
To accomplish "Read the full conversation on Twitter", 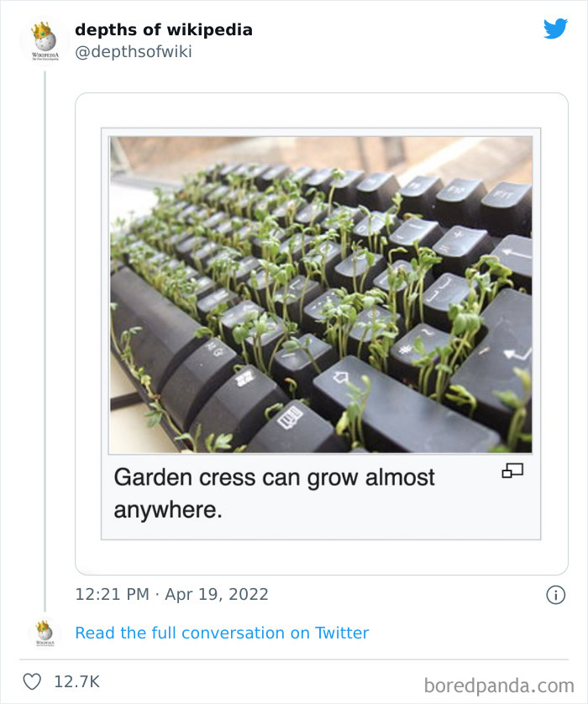I will coord(222,633).
